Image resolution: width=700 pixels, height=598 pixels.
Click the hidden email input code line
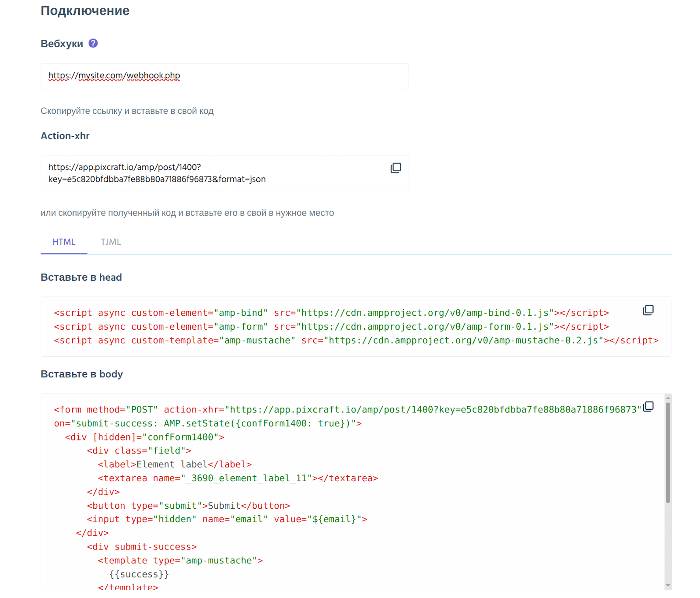coord(227,520)
